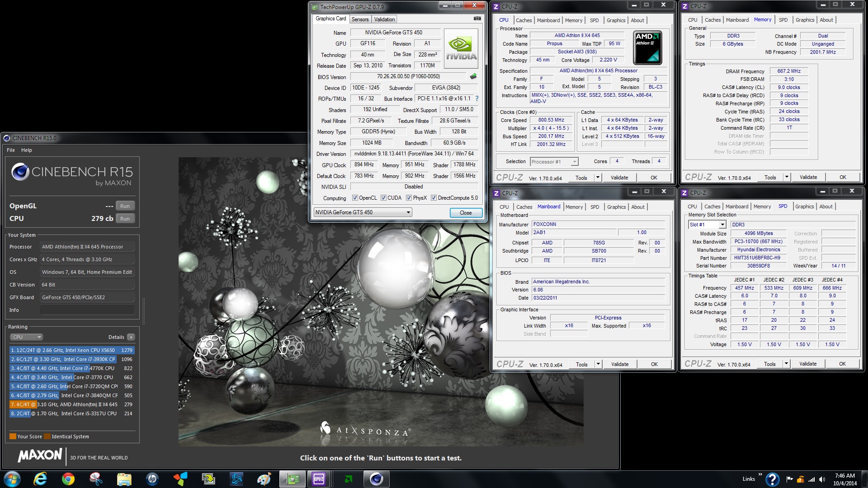Click the GPU-Z screenshot camera icon
The width and height of the screenshot is (868, 488).
click(477, 19)
